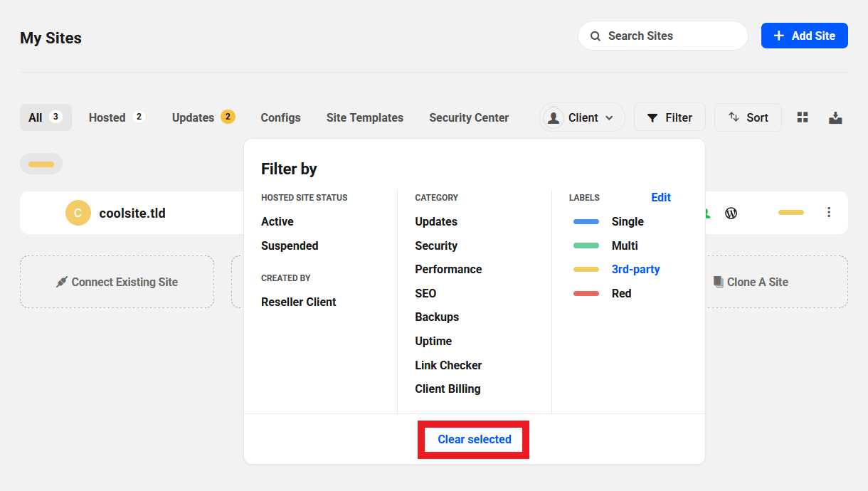Select the blue Single label swatch
Viewport: 868px width, 491px height.
(586, 222)
